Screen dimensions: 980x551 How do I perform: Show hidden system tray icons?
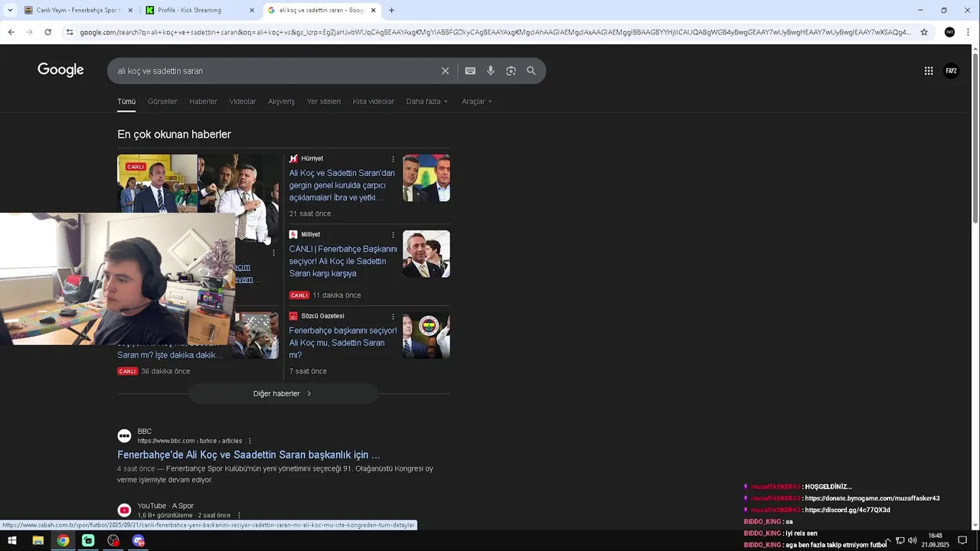[888, 540]
